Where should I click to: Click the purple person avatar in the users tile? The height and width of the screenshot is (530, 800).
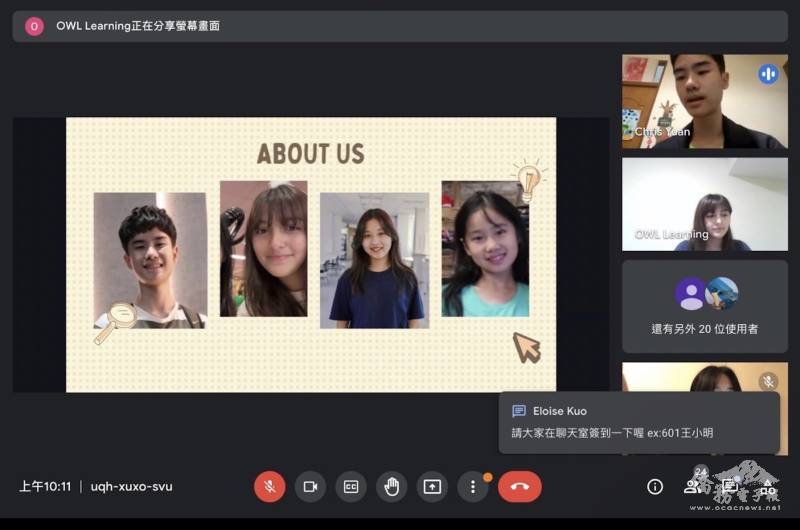(691, 293)
